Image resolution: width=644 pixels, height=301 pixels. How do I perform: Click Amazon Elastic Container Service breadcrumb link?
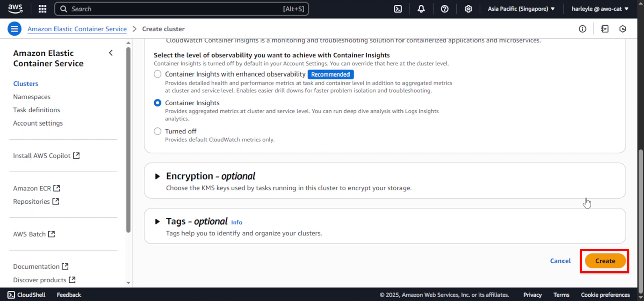pos(77,29)
